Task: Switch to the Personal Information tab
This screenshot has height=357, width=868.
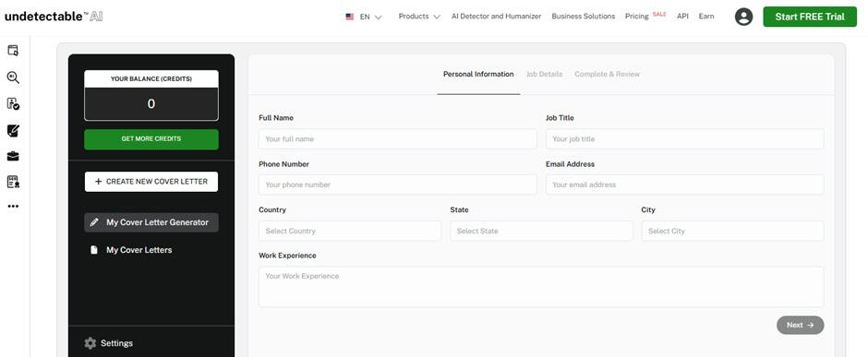Action: click(478, 74)
